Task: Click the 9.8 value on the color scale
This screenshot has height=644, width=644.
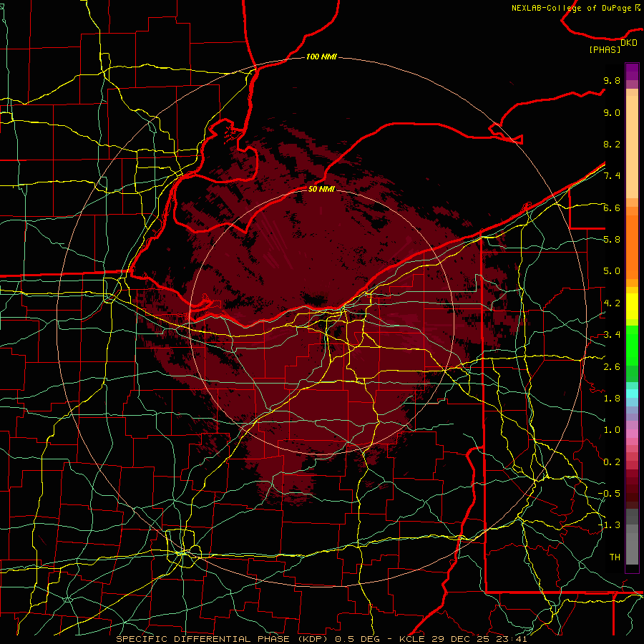Action: coord(612,80)
